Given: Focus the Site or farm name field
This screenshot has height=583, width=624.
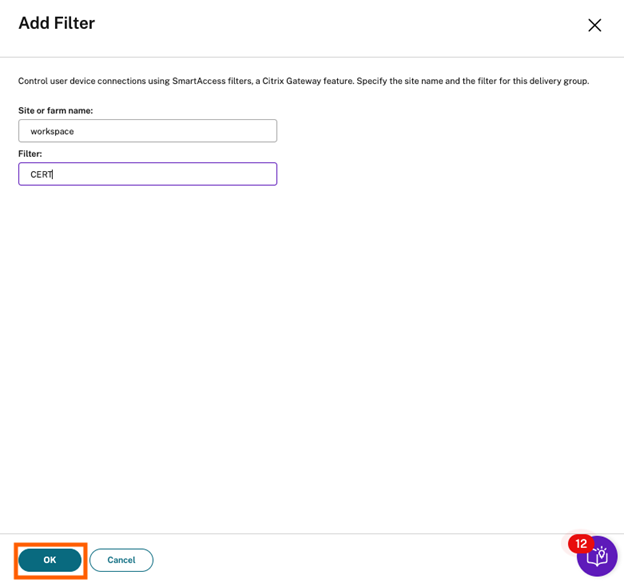Looking at the screenshot, I should 147,131.
